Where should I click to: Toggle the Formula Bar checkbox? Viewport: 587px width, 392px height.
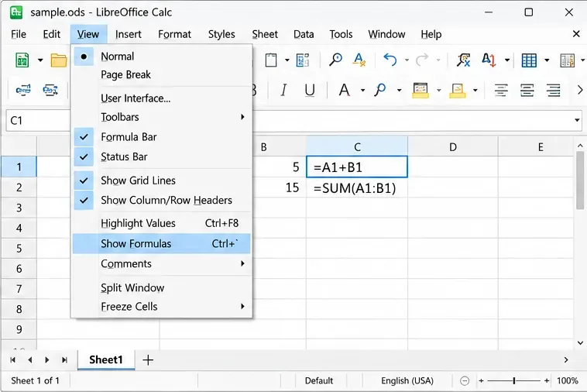(161, 137)
